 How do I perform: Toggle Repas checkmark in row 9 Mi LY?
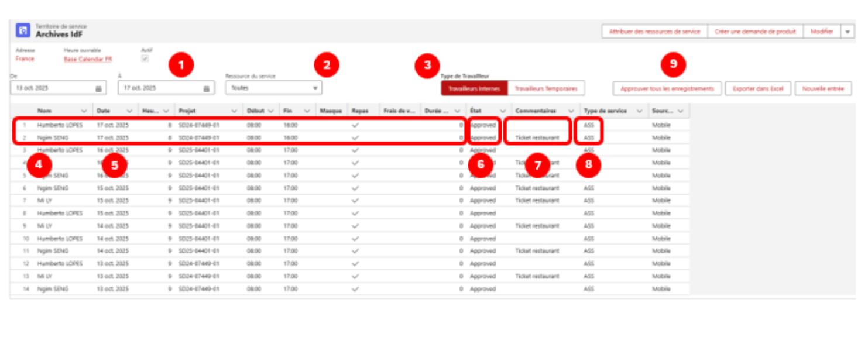click(x=355, y=226)
